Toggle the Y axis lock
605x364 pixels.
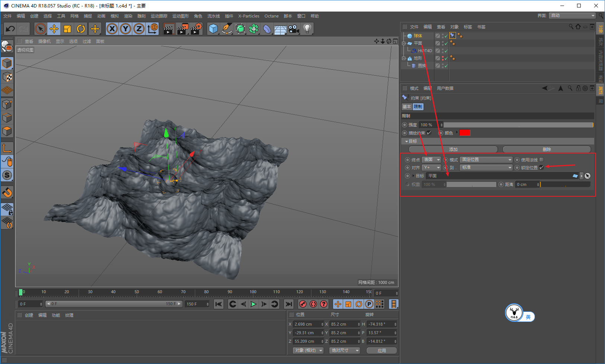click(126, 29)
